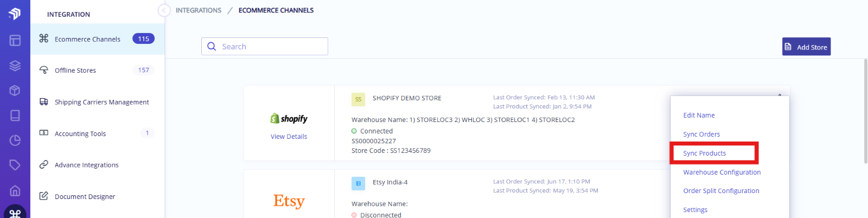Choose Sync Products in the dropdown menu
This screenshot has height=218, width=868.
click(x=704, y=153)
